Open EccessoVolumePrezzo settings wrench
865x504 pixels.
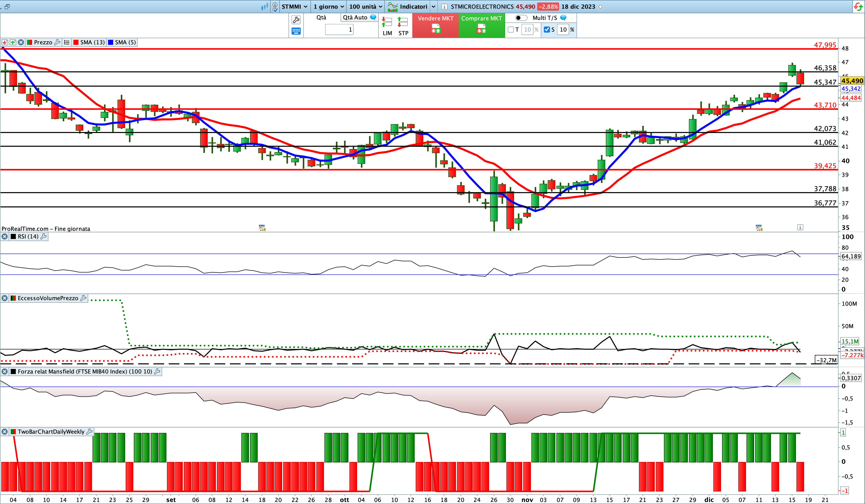pyautogui.click(x=83, y=298)
